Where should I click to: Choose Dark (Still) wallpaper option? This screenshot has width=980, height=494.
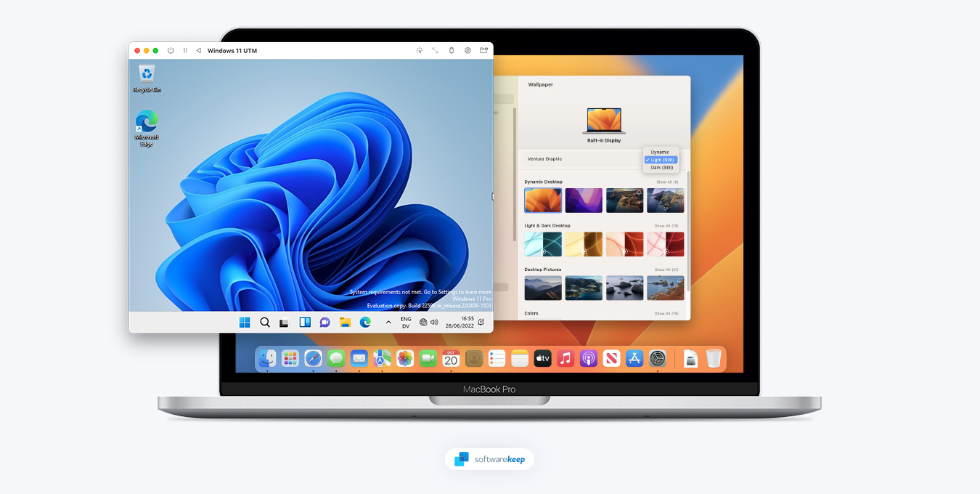click(661, 168)
